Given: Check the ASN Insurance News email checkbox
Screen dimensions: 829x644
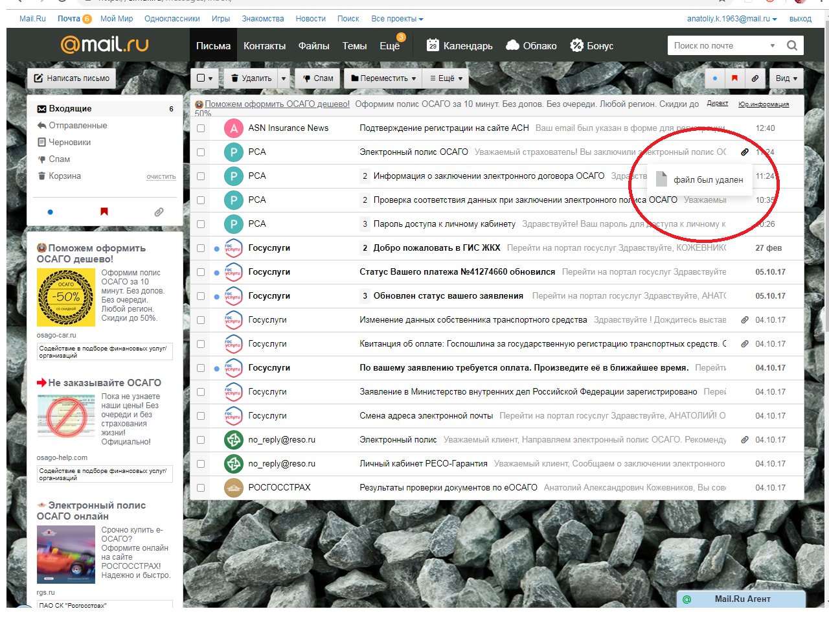Looking at the screenshot, I should 201,128.
